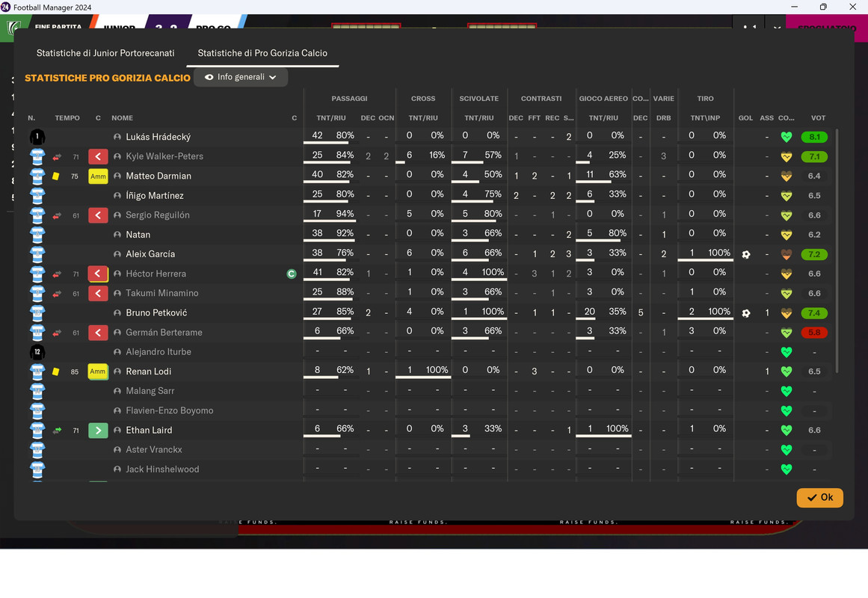Image resolution: width=868 pixels, height=598 pixels.
Task: Click the 8.1 rating badge for Hrádecký
Action: 814,137
